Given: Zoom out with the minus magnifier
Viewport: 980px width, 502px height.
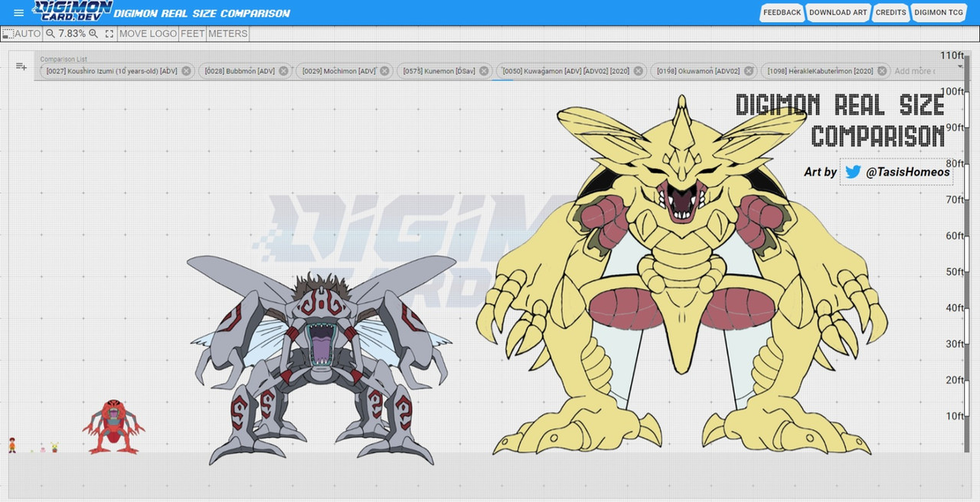Looking at the screenshot, I should tap(51, 34).
